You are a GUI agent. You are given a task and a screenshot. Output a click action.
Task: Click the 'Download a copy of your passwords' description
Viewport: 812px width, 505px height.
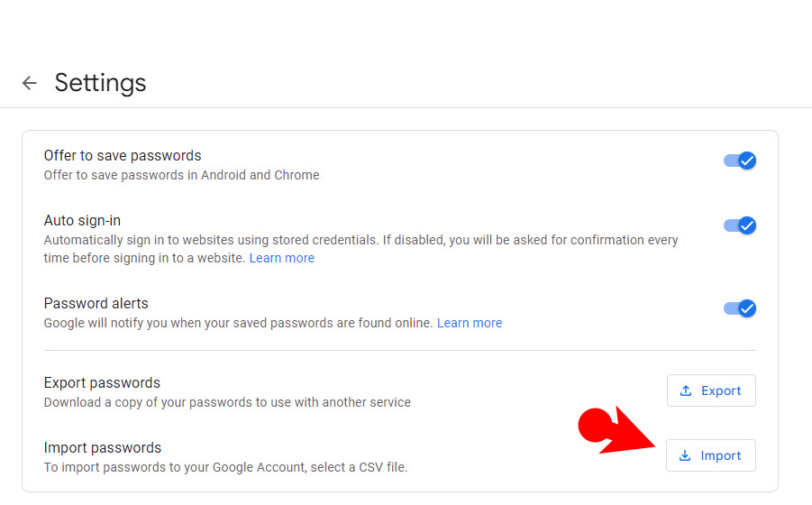point(227,402)
